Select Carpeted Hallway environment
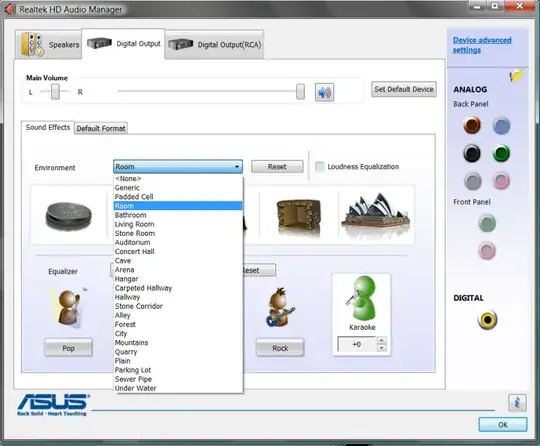This screenshot has width=540, height=446. [x=178, y=288]
